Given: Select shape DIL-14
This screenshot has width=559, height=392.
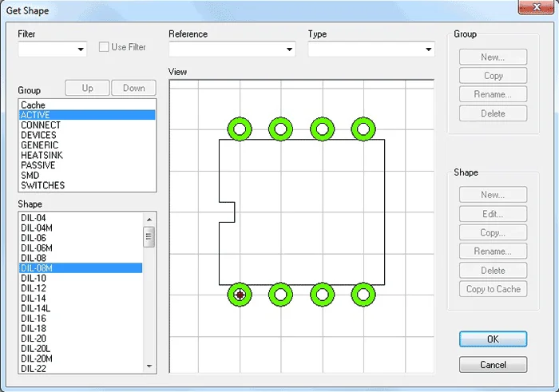Looking at the screenshot, I should tap(81, 298).
